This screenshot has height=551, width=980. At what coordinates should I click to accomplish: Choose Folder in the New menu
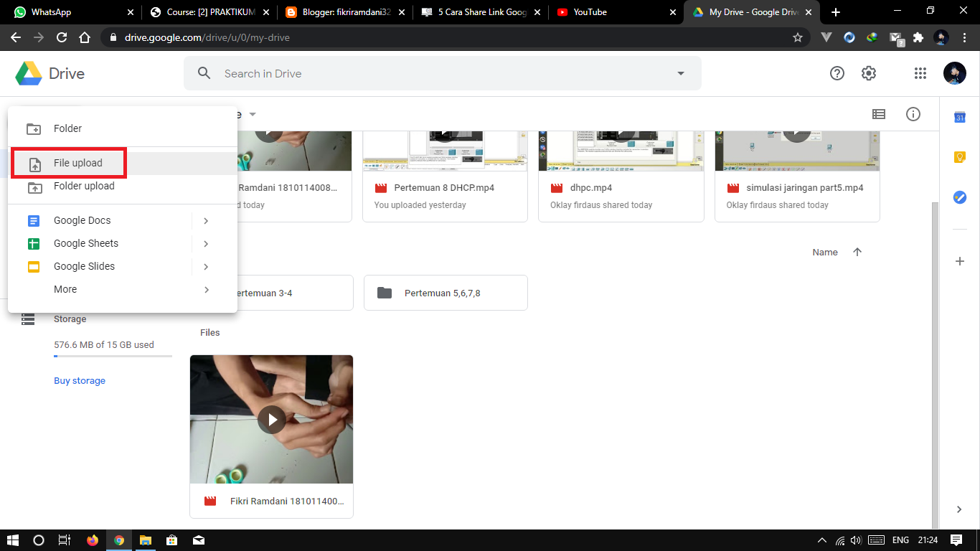tap(123, 128)
